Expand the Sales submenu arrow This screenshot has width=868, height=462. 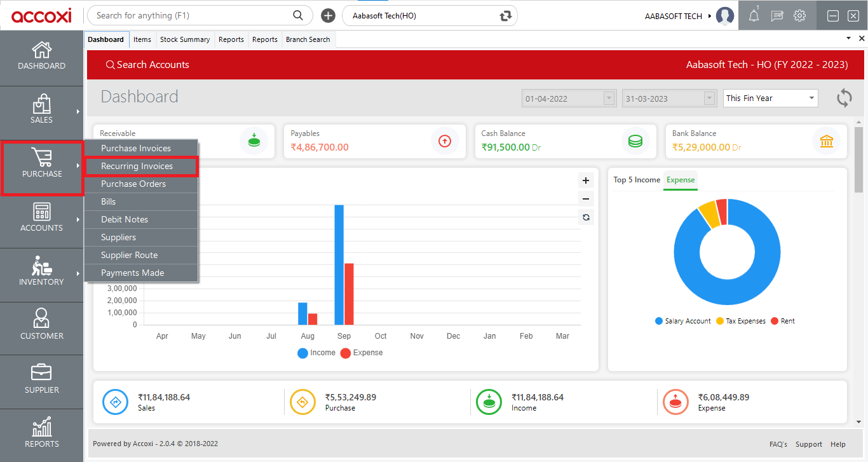(x=78, y=111)
